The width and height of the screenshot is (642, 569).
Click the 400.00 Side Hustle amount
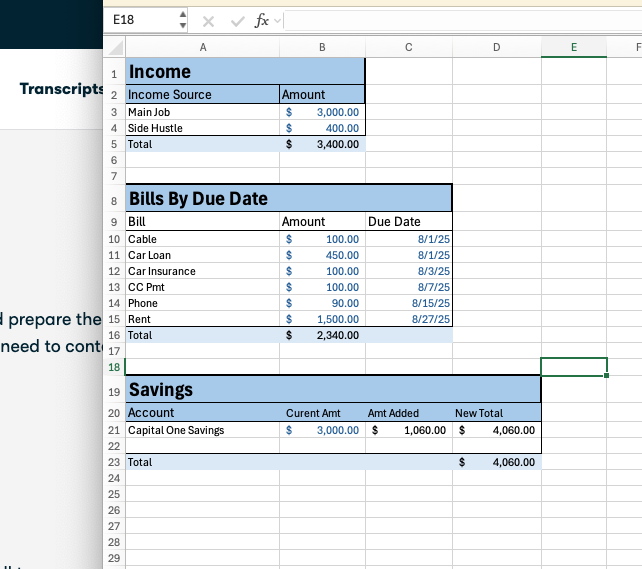323,128
